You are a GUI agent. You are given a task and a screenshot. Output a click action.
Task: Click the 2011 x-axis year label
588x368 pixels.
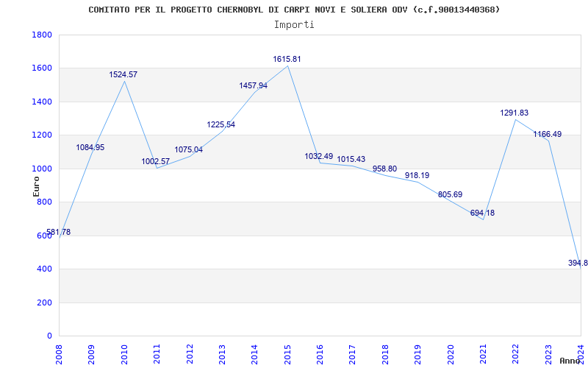(x=157, y=354)
